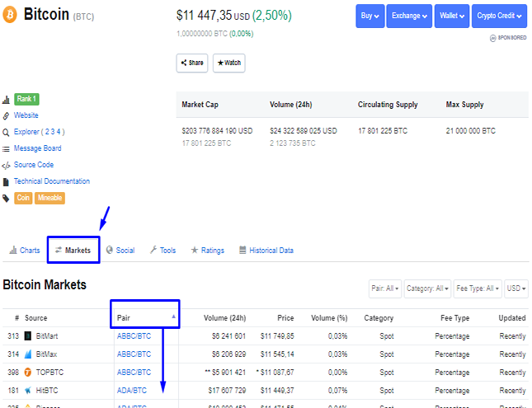
Task: Sort by the Category column header
Action: coord(379,318)
